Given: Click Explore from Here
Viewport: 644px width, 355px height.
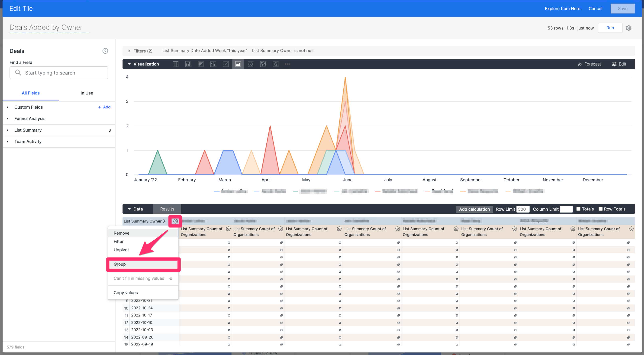Looking at the screenshot, I should click(563, 9).
